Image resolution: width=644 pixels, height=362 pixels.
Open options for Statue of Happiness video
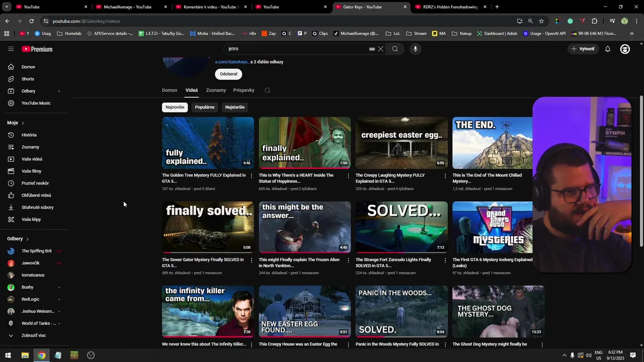click(348, 176)
